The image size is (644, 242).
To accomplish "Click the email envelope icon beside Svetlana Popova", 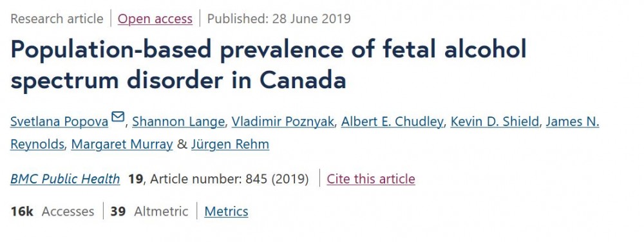I will coord(118,117).
